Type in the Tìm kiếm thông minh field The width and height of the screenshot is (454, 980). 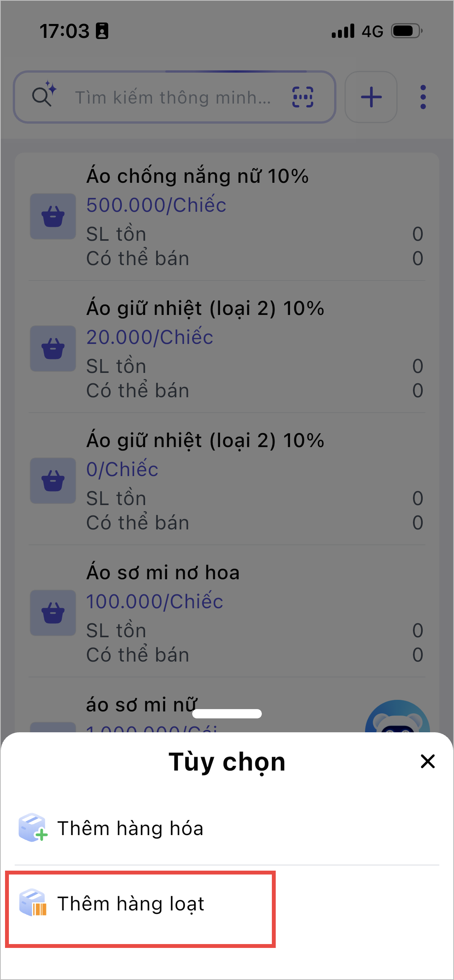[173, 97]
